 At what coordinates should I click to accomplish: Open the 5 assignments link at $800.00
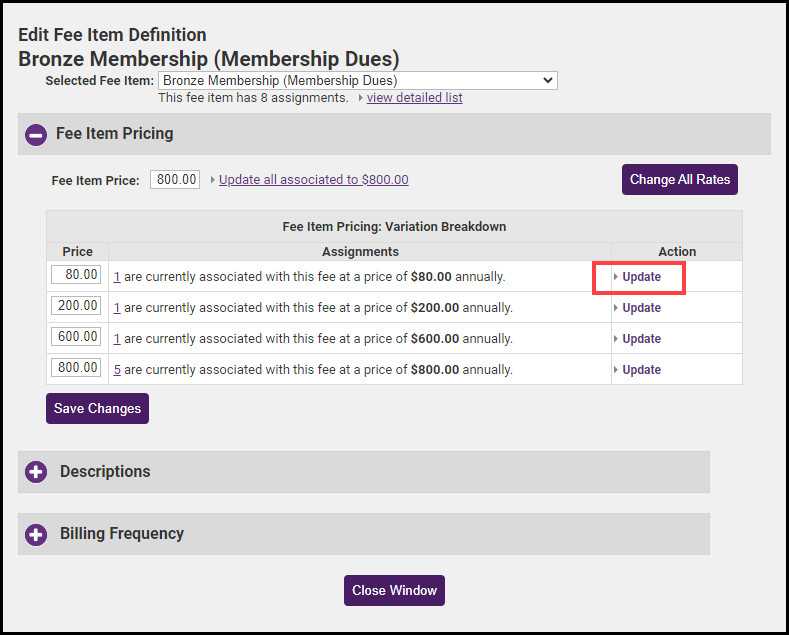click(117, 370)
